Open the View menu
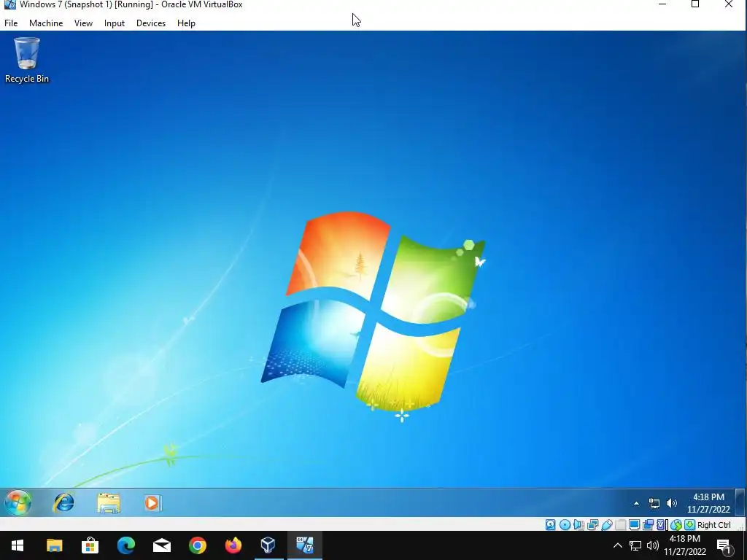Image resolution: width=747 pixels, height=560 pixels. pos(83,23)
